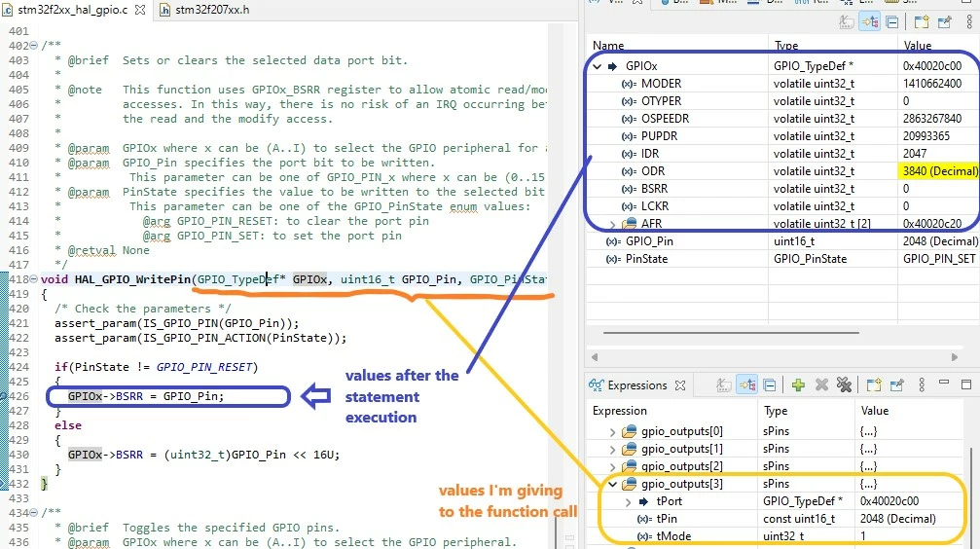Click the tPort value 0x40020c00
The image size is (980, 549).
pos(889,501)
